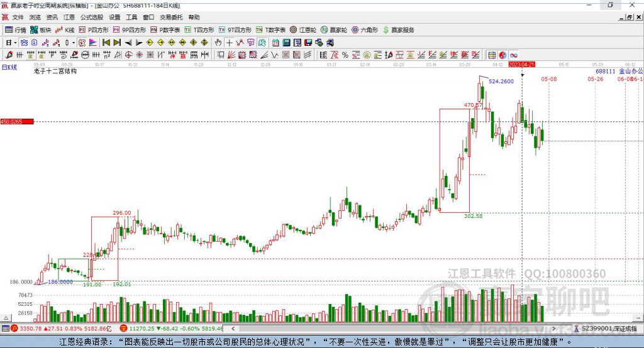This screenshot has width=644, height=348.
Task: Open 赢家服务 with dollar icon
Action: tap(398, 30)
